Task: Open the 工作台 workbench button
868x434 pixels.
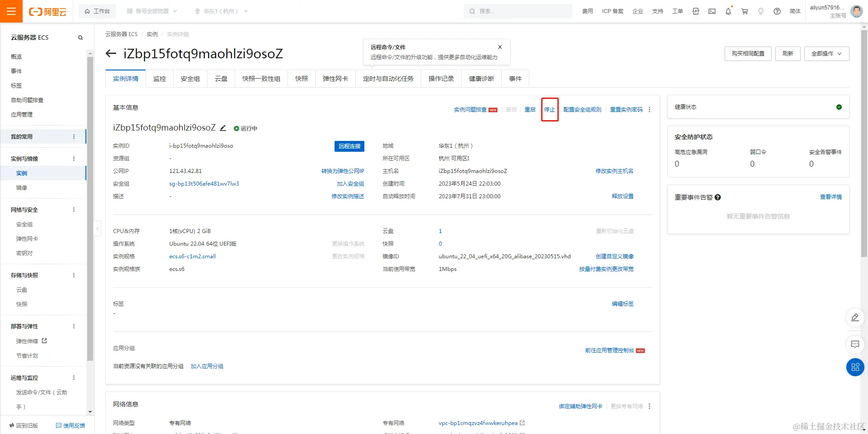Action: pos(97,11)
